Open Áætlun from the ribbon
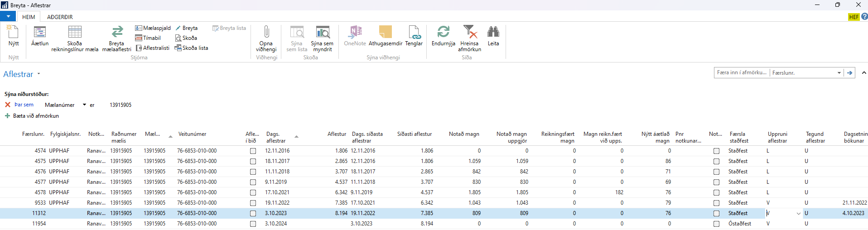The image size is (868, 230). click(40, 33)
